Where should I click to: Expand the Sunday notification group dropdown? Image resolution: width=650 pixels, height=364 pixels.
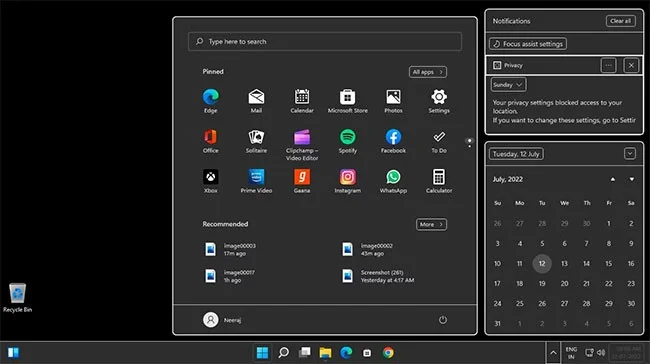(x=508, y=85)
